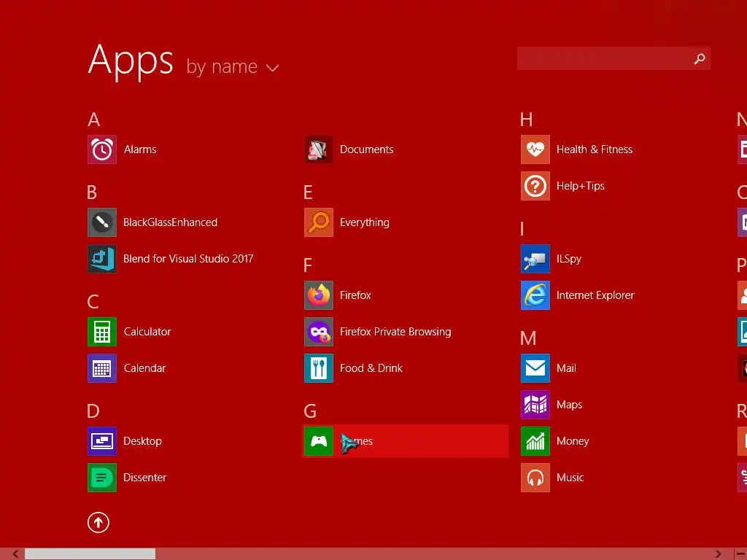The width and height of the screenshot is (747, 560).
Task: Jump to letter B group header
Action: 92,192
